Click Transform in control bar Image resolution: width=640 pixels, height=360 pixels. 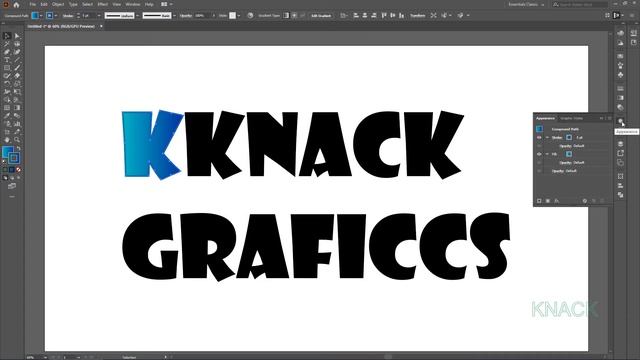click(418, 16)
